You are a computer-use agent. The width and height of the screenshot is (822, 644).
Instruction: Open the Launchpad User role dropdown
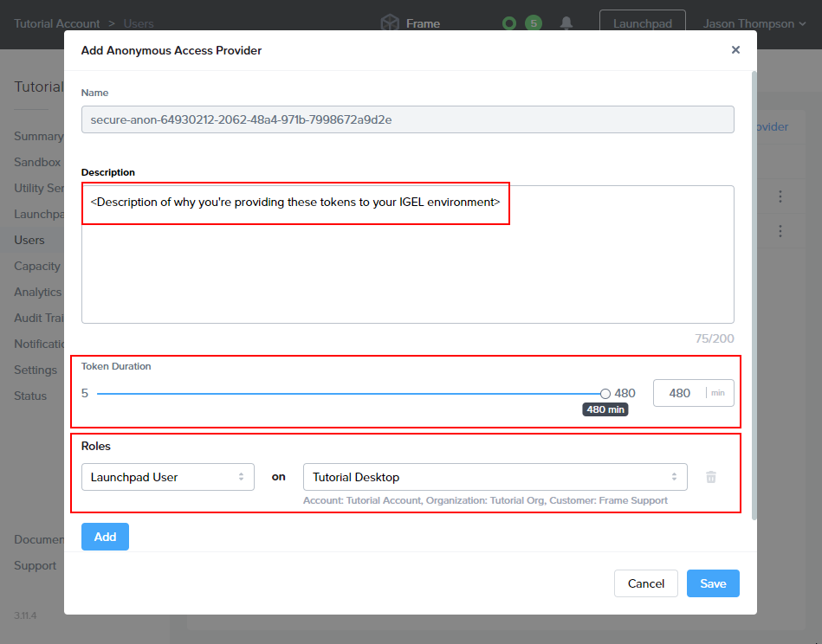[167, 477]
